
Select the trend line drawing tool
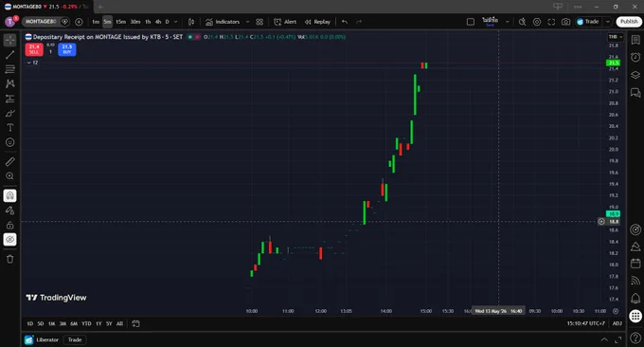tap(9, 55)
